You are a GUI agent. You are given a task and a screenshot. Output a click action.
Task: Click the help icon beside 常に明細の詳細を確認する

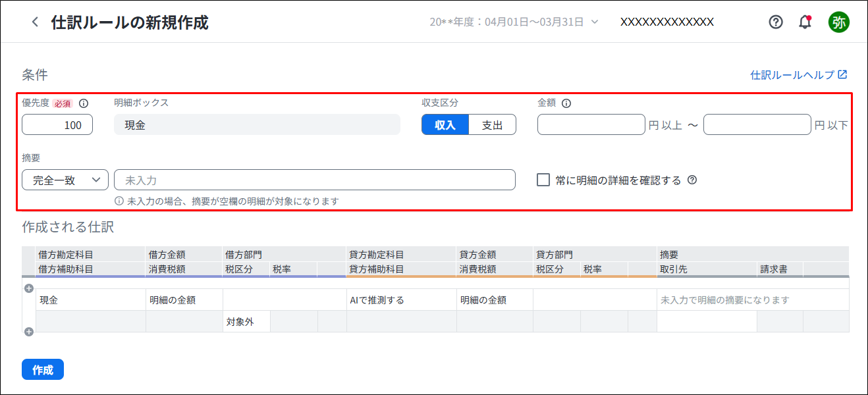pyautogui.click(x=692, y=180)
